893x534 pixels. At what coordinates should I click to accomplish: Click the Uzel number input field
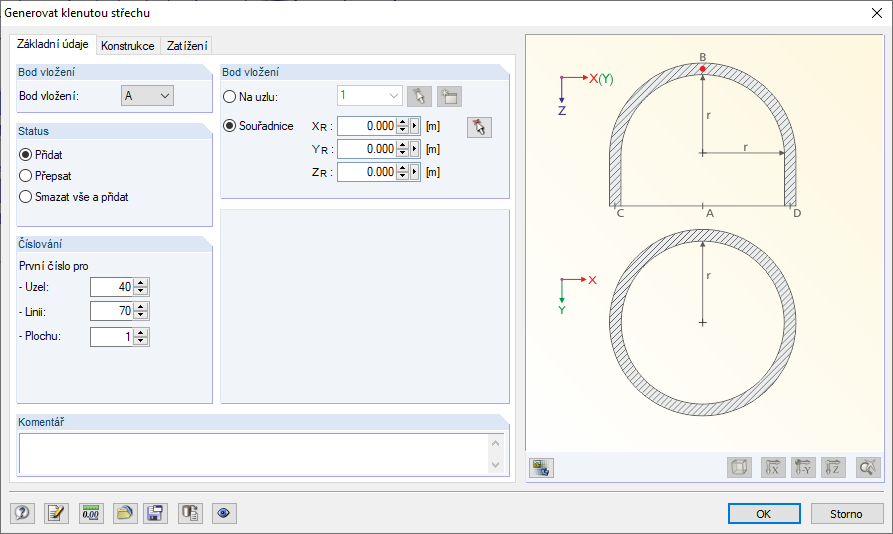tap(112, 287)
